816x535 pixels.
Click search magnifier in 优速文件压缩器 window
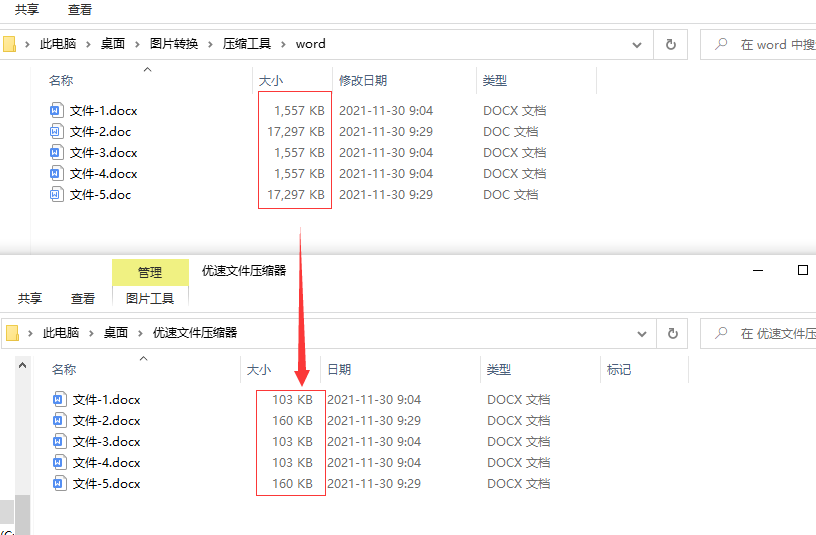click(x=721, y=333)
